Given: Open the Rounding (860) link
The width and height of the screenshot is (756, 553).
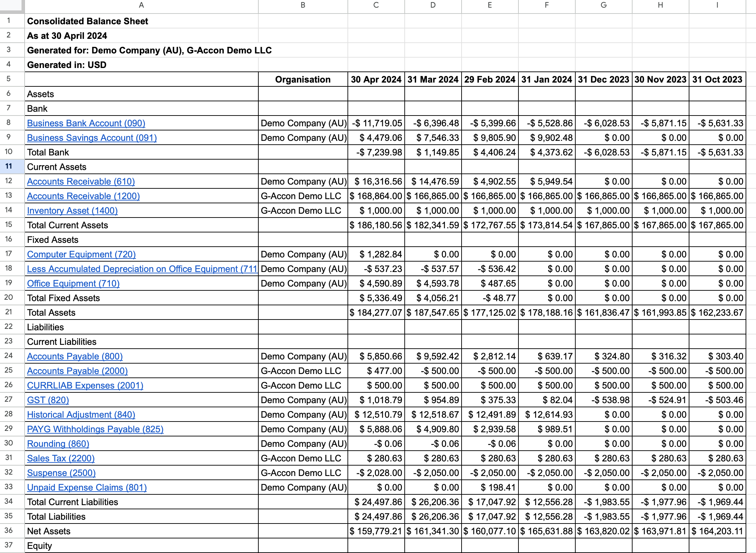Looking at the screenshot, I should pos(58,444).
